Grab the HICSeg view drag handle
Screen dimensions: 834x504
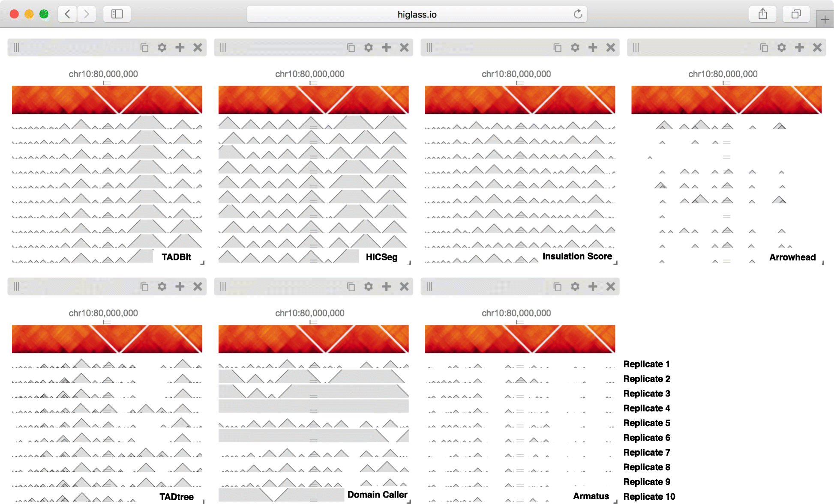[x=223, y=48]
